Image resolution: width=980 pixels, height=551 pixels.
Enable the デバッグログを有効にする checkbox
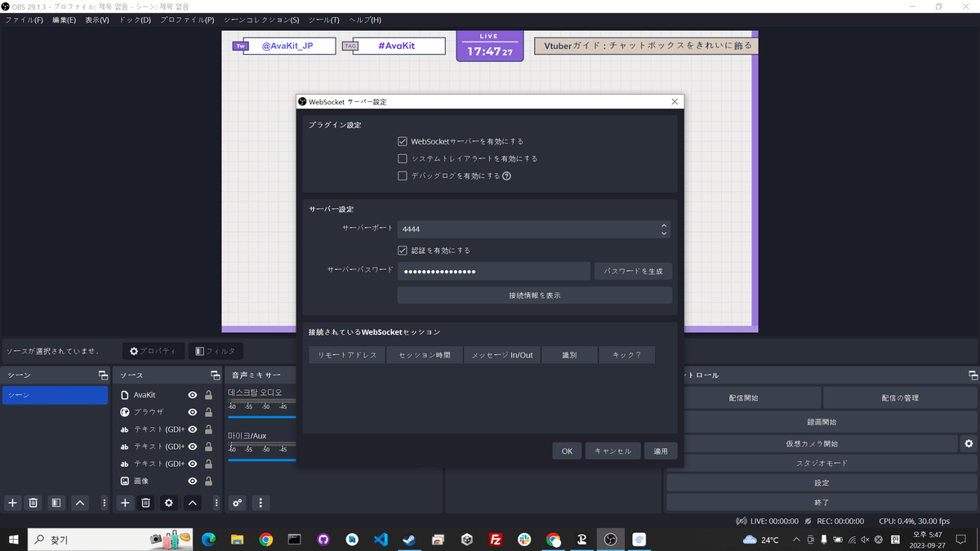[402, 176]
